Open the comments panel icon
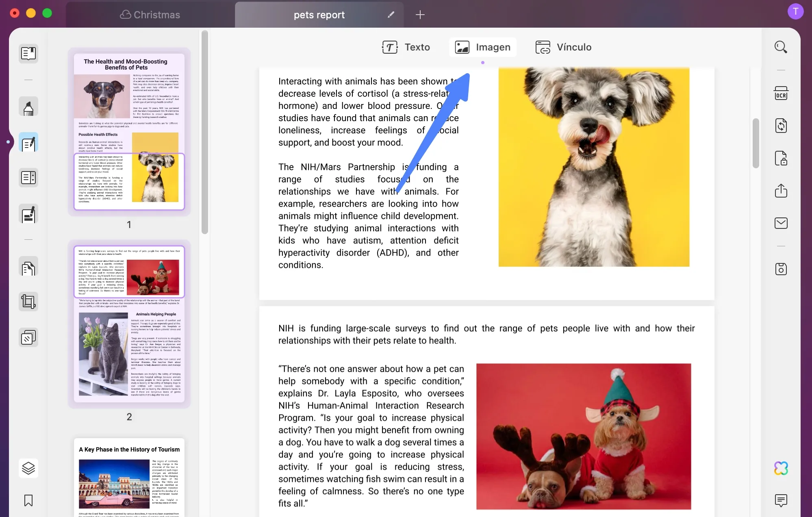Image resolution: width=812 pixels, height=517 pixels. coord(781,500)
